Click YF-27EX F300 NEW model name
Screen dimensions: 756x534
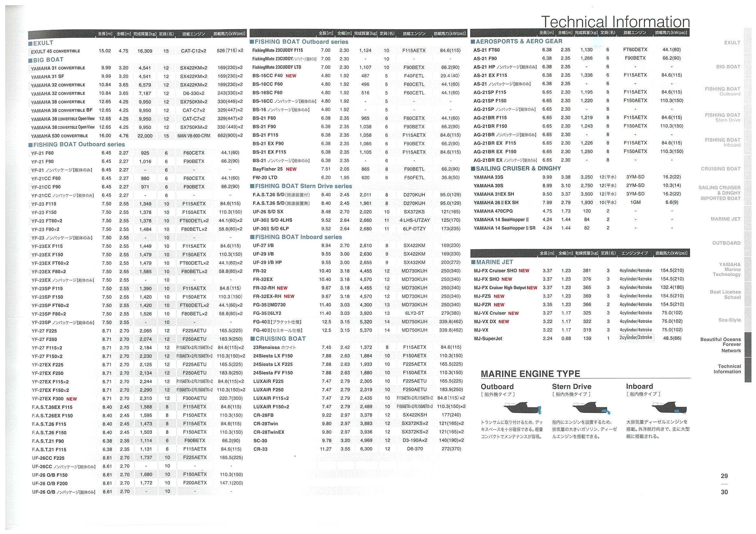coord(54,399)
